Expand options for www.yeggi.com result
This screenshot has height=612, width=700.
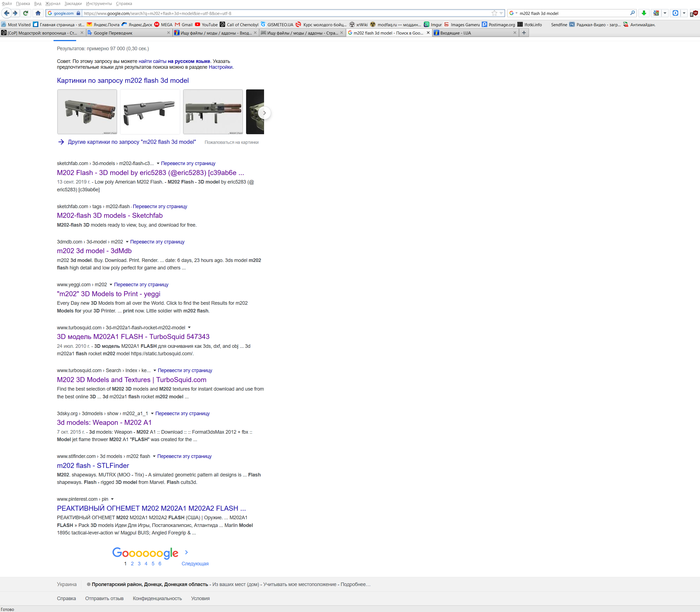111,285
